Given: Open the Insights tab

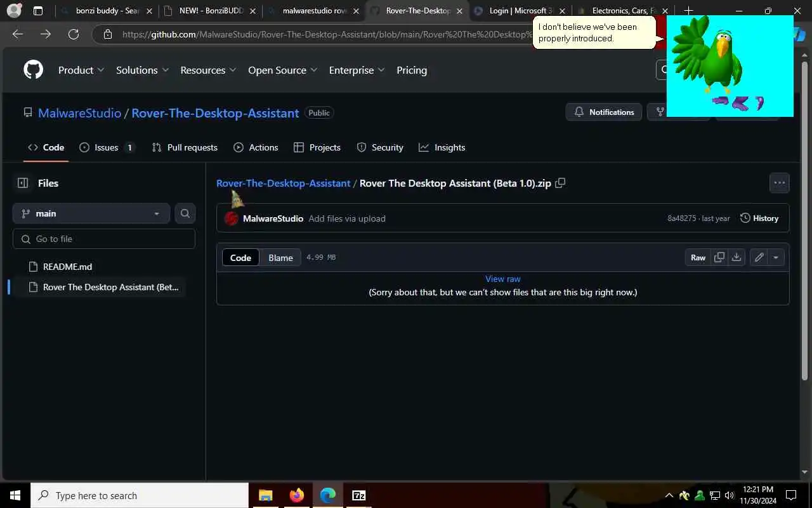Looking at the screenshot, I should (x=442, y=147).
